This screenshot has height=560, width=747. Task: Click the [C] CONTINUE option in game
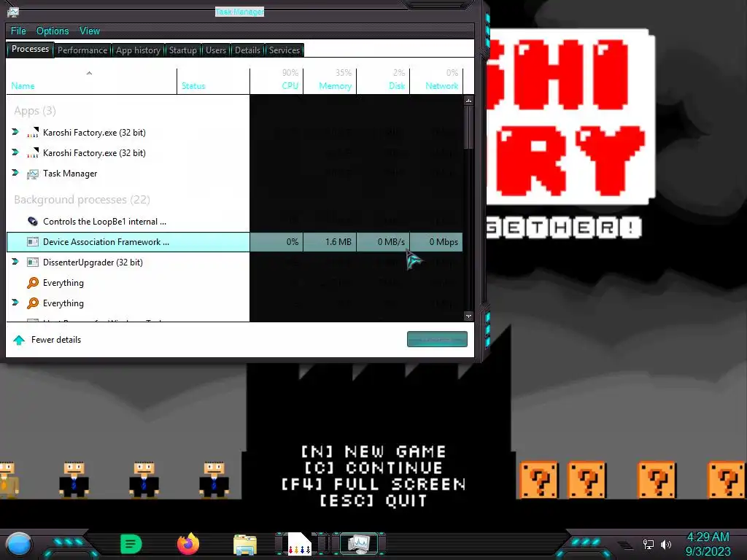click(373, 467)
